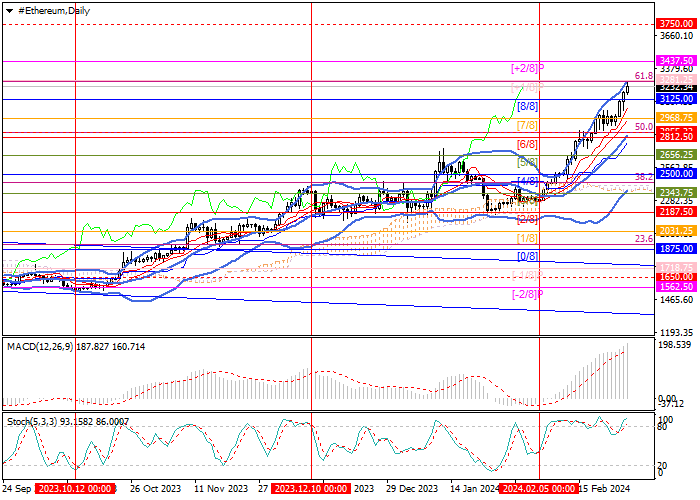This screenshot has width=700, height=500.
Task: Select the 2024.02.05 00:00 date marker
Action: click(x=539, y=488)
